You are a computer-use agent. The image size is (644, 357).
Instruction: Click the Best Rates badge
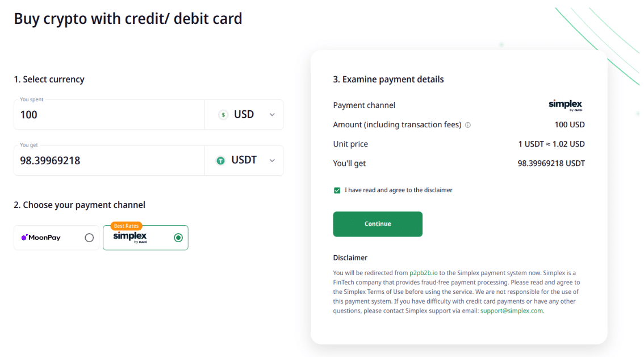click(x=126, y=226)
